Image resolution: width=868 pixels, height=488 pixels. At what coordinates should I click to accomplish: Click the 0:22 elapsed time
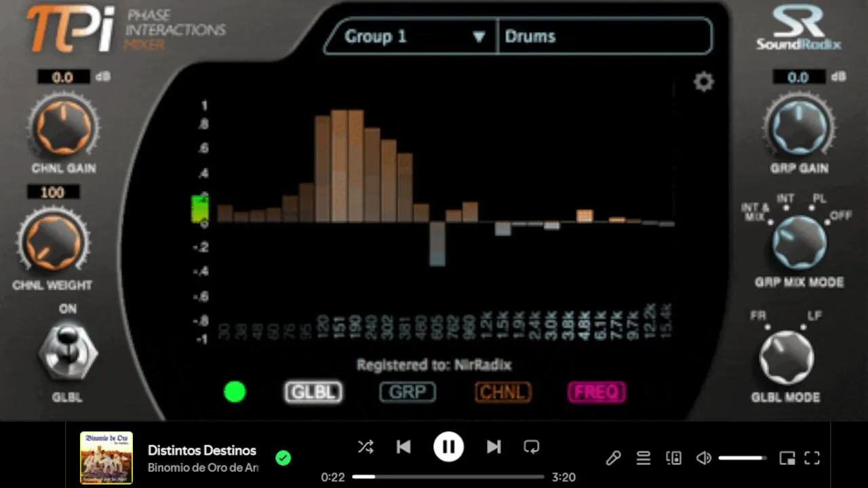(x=333, y=477)
